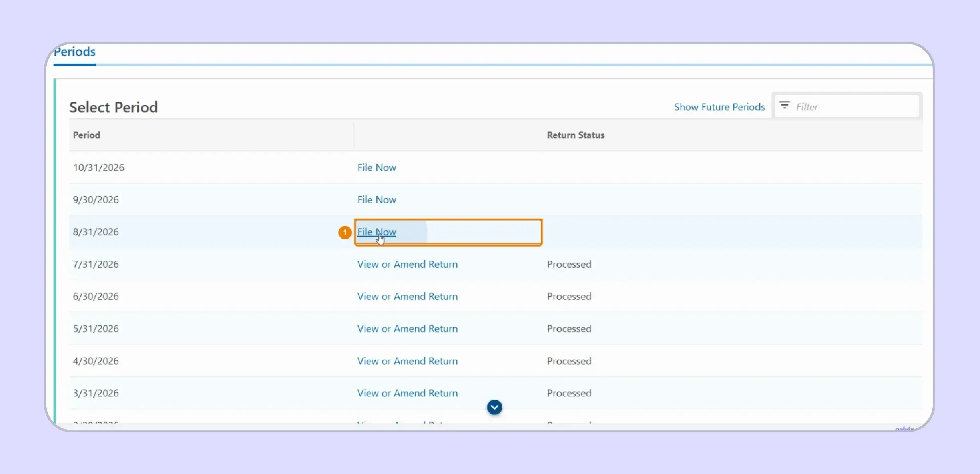Open View or Amend Return for 3/31/2026
Image resolution: width=980 pixels, height=474 pixels.
click(407, 393)
